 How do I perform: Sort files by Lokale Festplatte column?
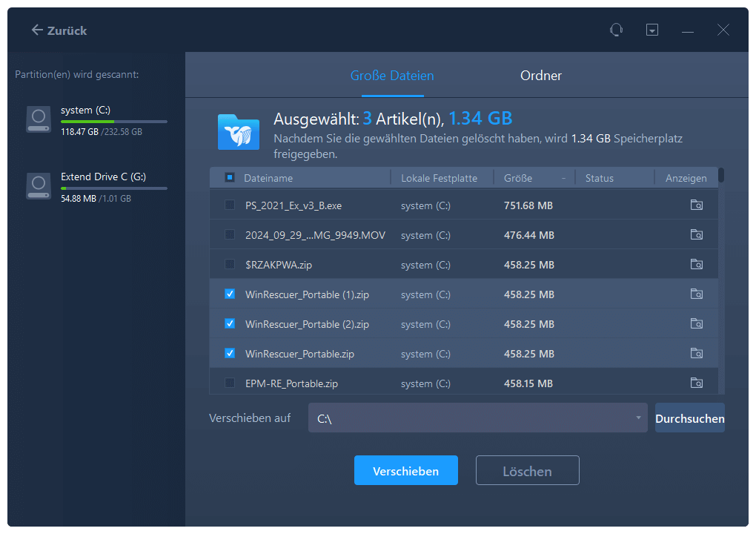(439, 178)
